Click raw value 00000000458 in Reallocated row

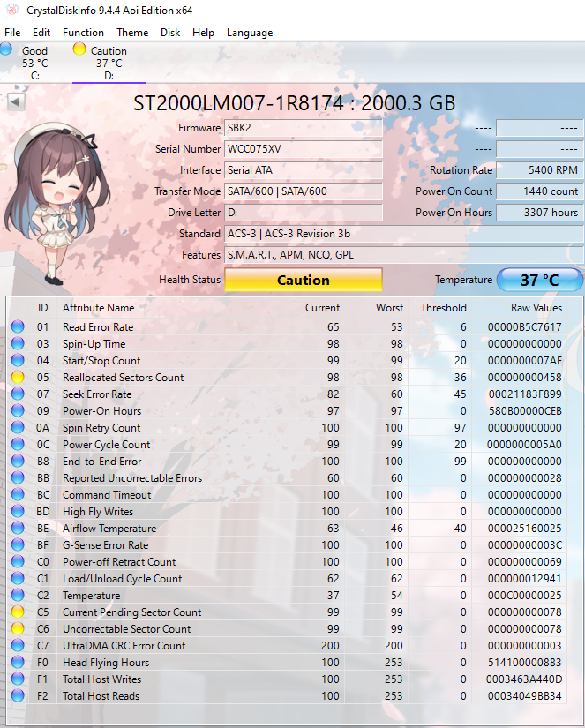pyautogui.click(x=525, y=377)
